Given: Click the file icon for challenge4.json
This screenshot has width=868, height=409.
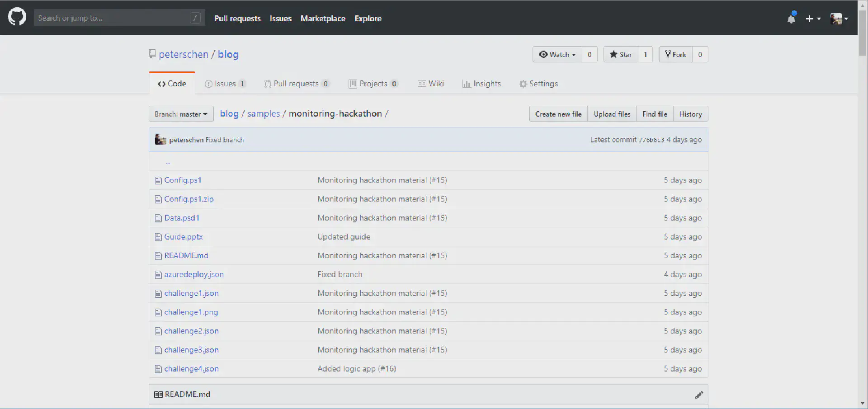Looking at the screenshot, I should point(158,369).
